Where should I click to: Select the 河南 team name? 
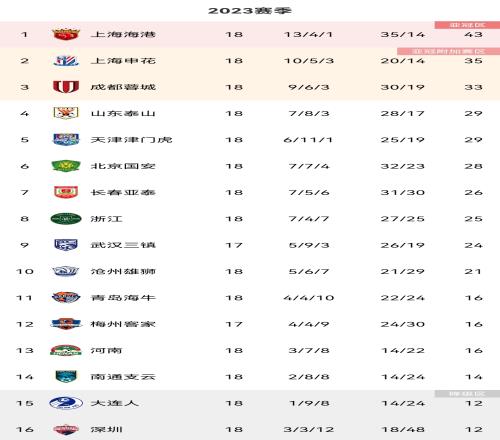(107, 350)
